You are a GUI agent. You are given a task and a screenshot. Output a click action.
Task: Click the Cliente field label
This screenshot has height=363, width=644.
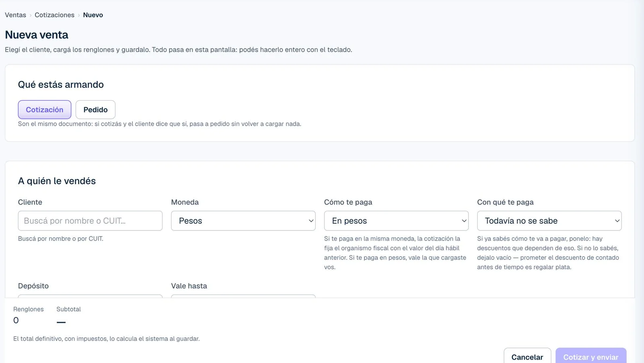click(30, 202)
